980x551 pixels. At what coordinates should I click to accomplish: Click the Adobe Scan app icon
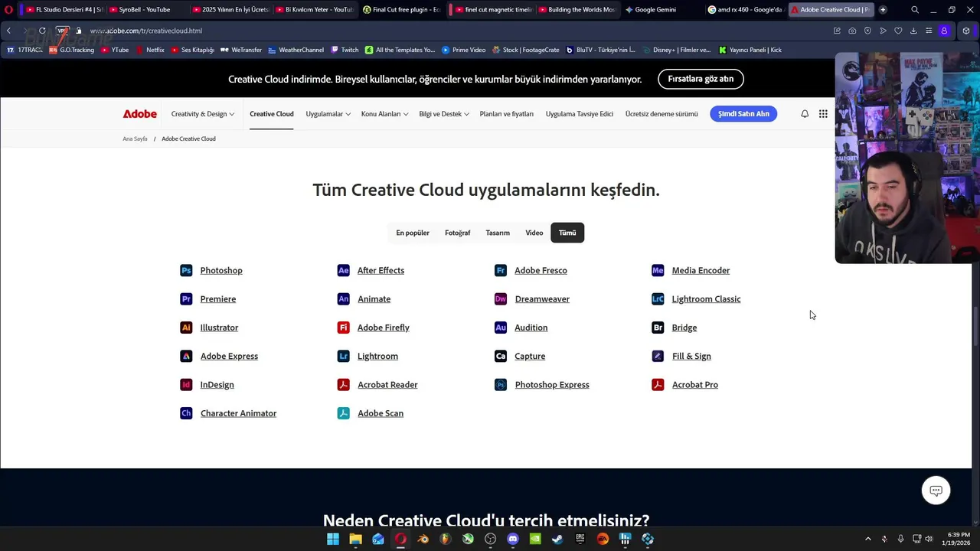pyautogui.click(x=344, y=413)
